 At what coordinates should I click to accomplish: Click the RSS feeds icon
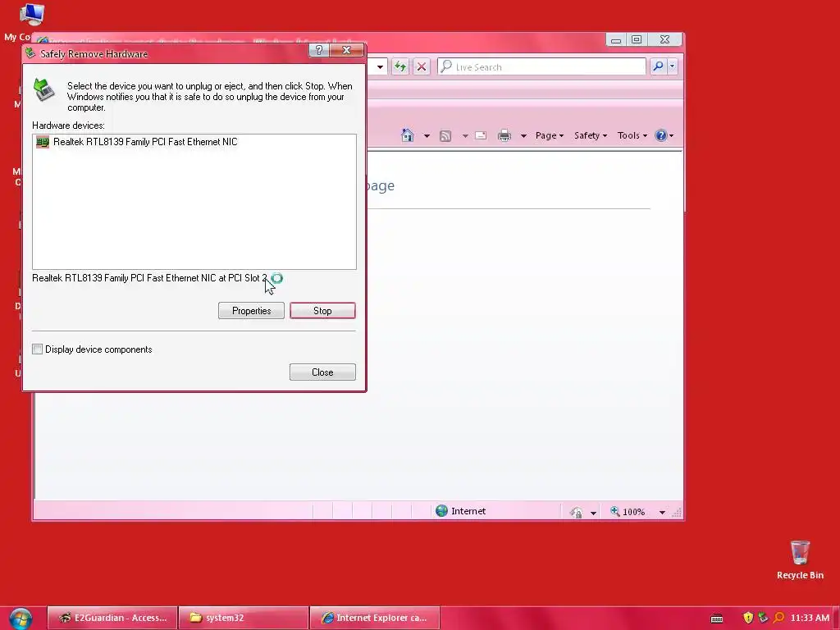tap(445, 136)
